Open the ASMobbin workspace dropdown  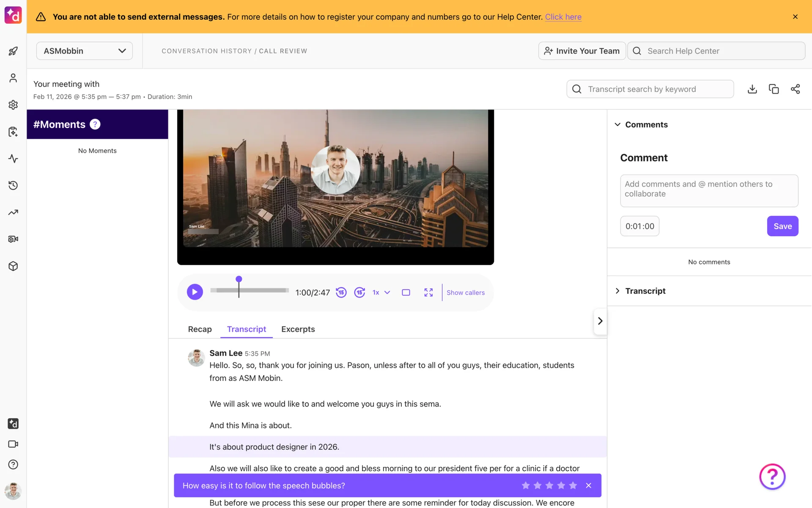(x=85, y=51)
